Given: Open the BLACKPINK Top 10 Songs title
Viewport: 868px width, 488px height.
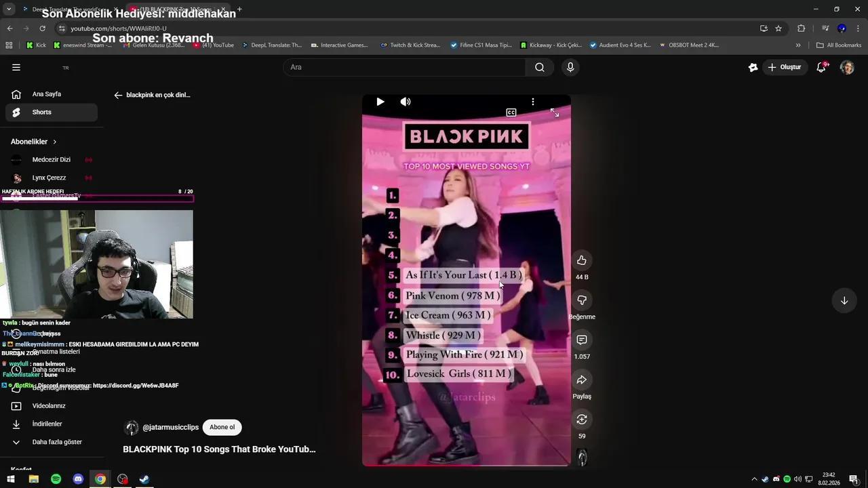Looking at the screenshot, I should (x=219, y=449).
